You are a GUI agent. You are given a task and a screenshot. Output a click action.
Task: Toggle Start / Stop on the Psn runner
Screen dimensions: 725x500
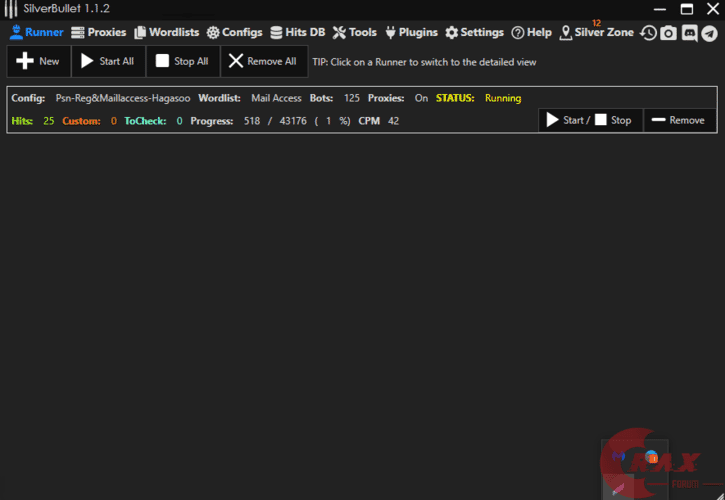pyautogui.click(x=590, y=120)
